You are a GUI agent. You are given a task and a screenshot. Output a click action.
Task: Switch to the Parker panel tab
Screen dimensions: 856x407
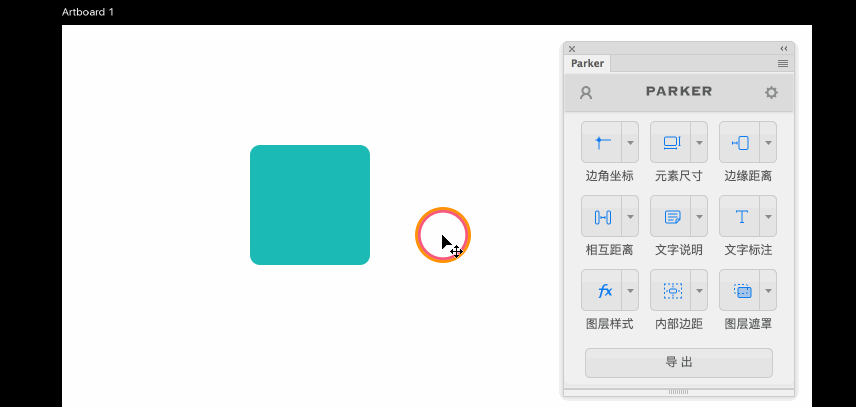[x=587, y=63]
